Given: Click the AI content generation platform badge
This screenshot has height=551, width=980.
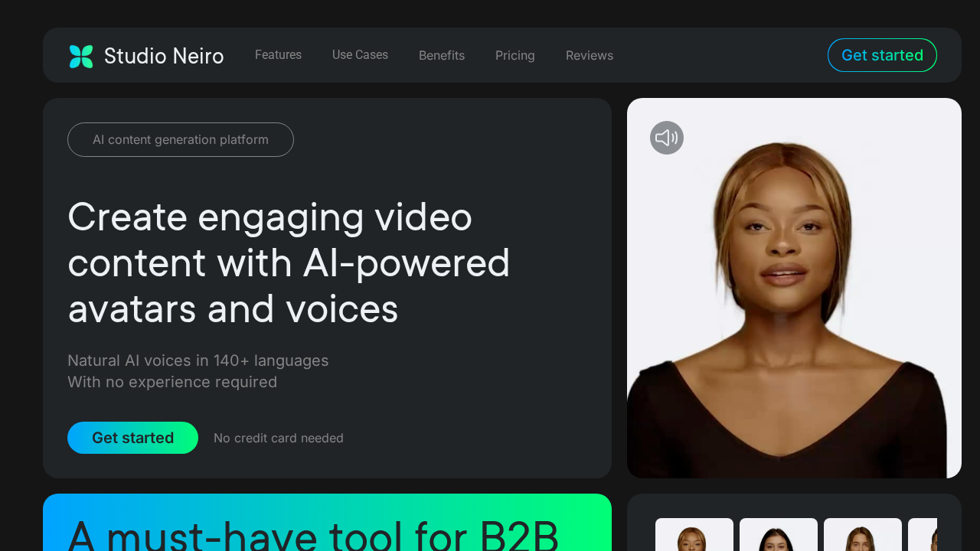Looking at the screenshot, I should tap(181, 139).
